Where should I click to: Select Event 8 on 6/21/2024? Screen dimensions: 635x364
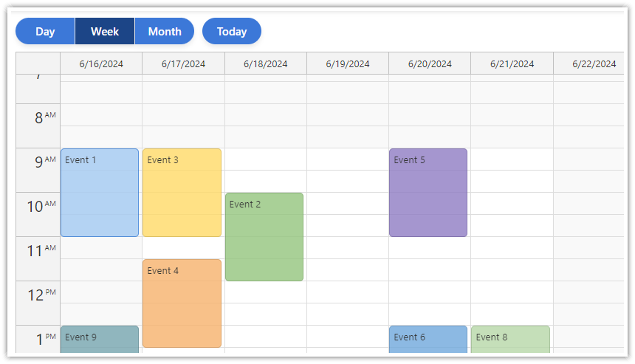click(x=510, y=340)
